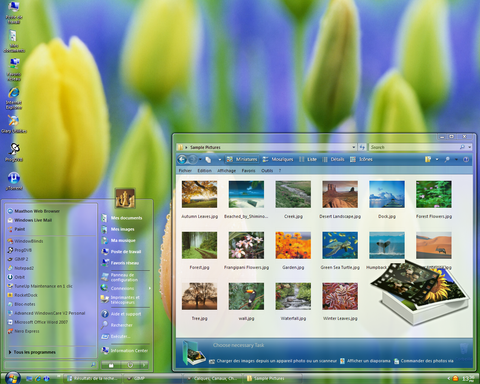The height and width of the screenshot is (384, 480).
Task: Switch view to Mosaïques
Action: tap(278, 159)
